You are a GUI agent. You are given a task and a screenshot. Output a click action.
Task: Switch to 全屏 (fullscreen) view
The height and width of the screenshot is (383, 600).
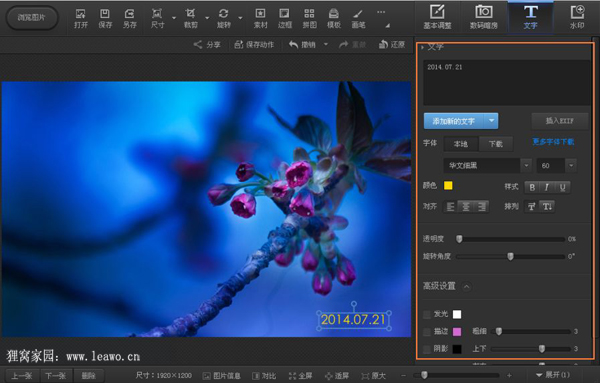(300, 376)
